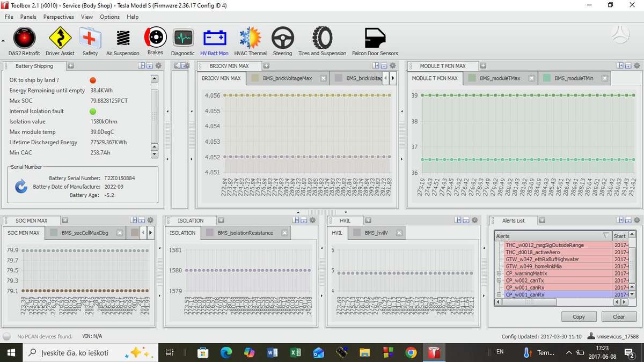Open the Tires and Suspension panel

pos(323,42)
